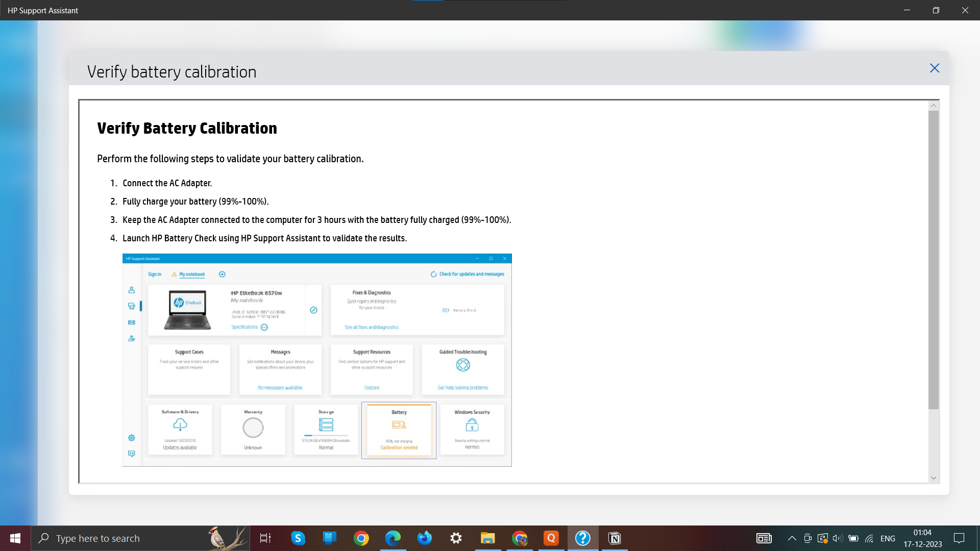Click the text "Perform the following steps to validate your battery calibration."
Viewport: 980px width, 551px height.
(x=230, y=159)
